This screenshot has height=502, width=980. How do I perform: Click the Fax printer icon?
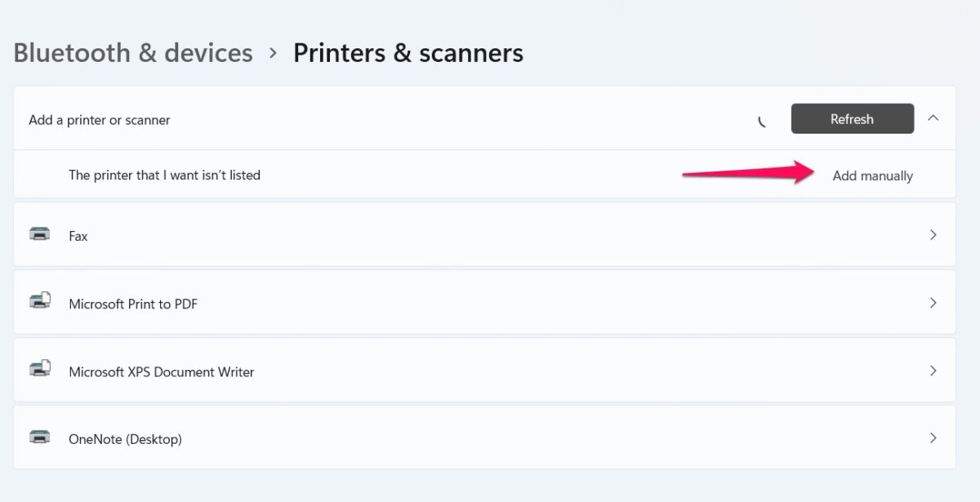point(39,234)
